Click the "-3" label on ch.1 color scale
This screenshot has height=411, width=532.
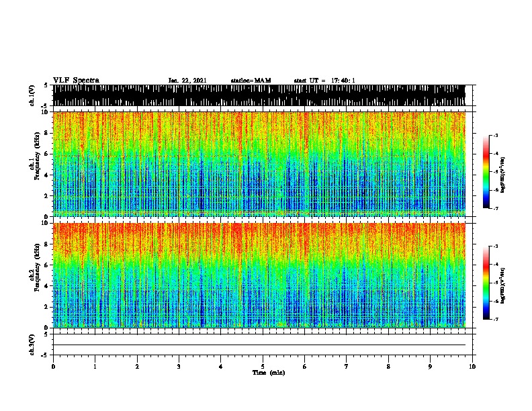pos(495,136)
